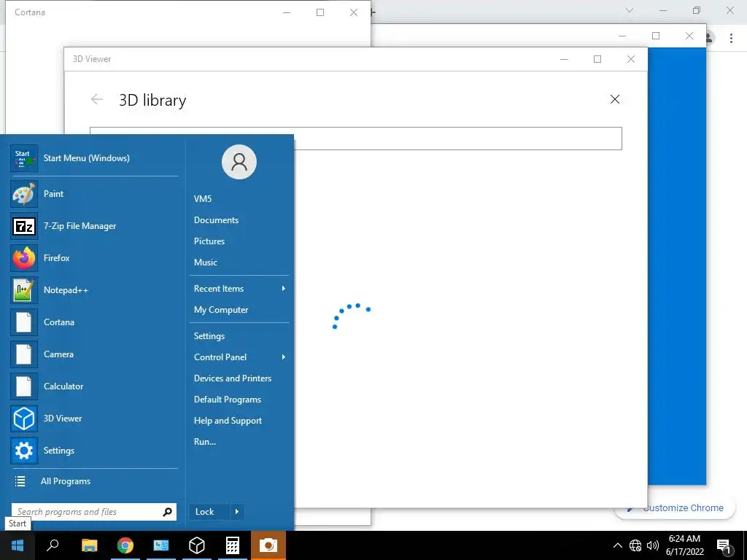
Task: Close the 3D library panel
Action: click(615, 99)
